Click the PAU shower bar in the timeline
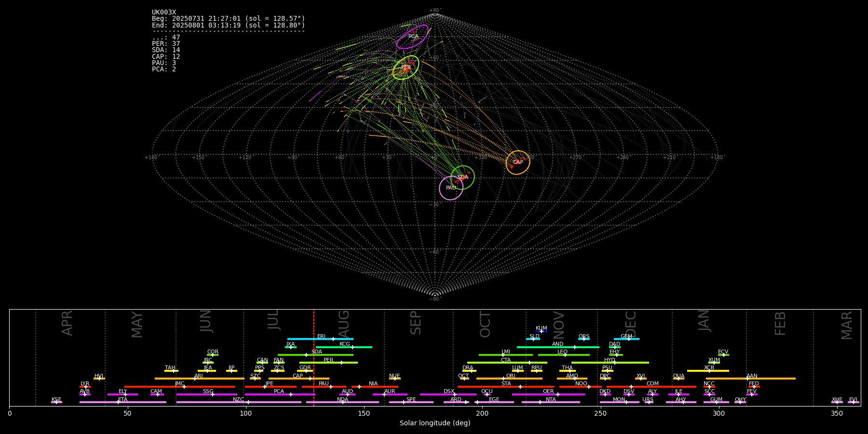Image resolution: width=868 pixels, height=434 pixels. pos(324,386)
